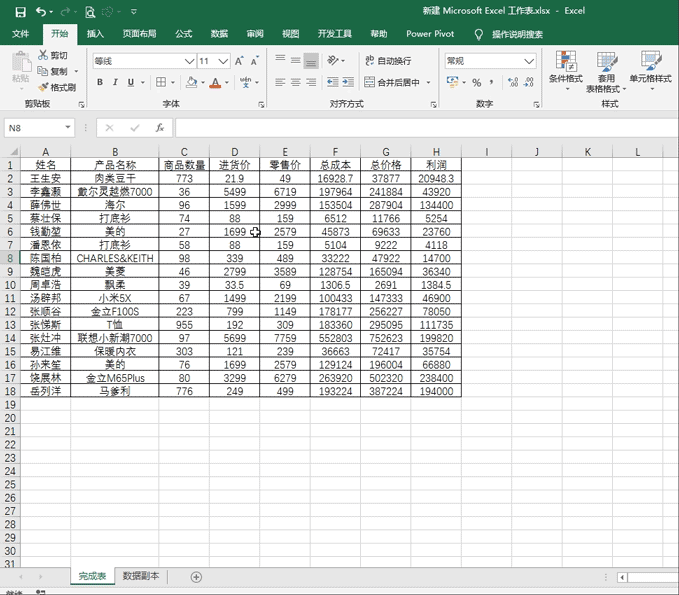Click the increase indent icon
Viewport: 679px width, 595px height.
coord(348,82)
